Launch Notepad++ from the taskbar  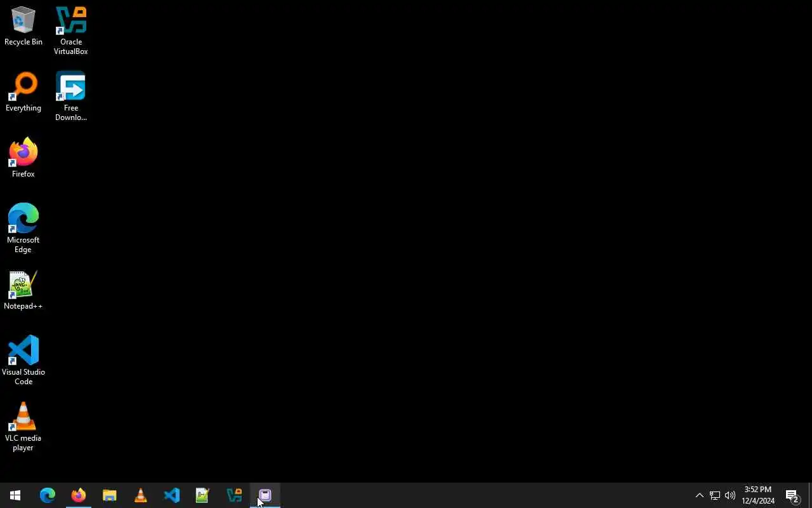pos(203,495)
